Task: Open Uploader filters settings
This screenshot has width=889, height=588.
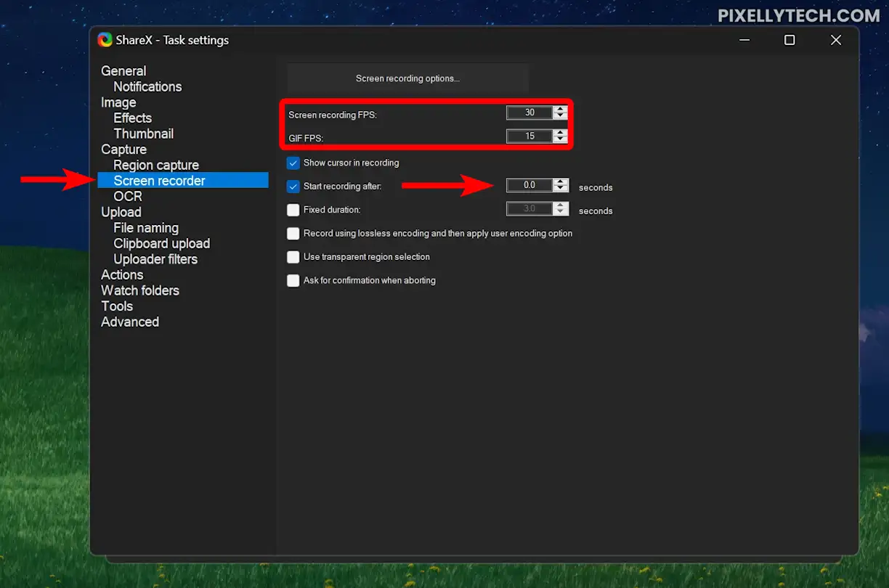Action: coord(155,259)
